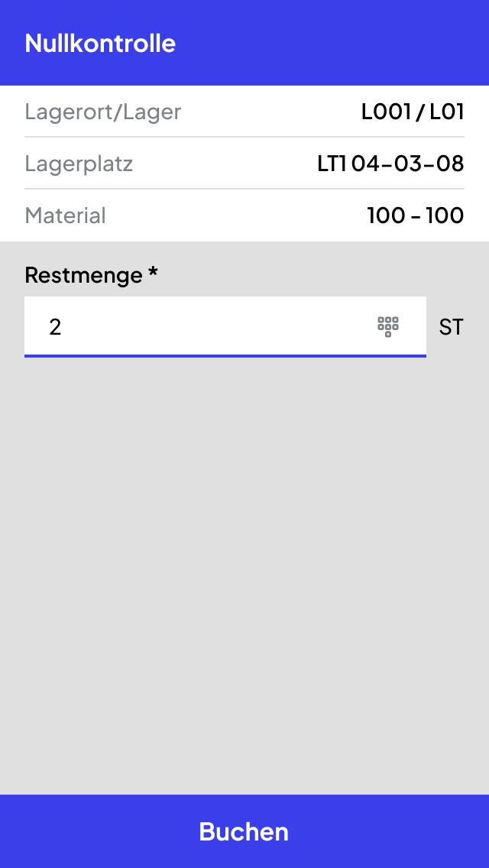The width and height of the screenshot is (489, 868).
Task: Click the Material row
Action: [x=244, y=215]
